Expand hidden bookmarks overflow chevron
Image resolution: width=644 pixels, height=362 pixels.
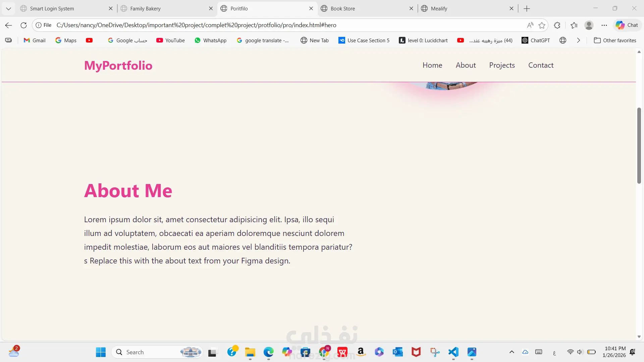[578, 40]
